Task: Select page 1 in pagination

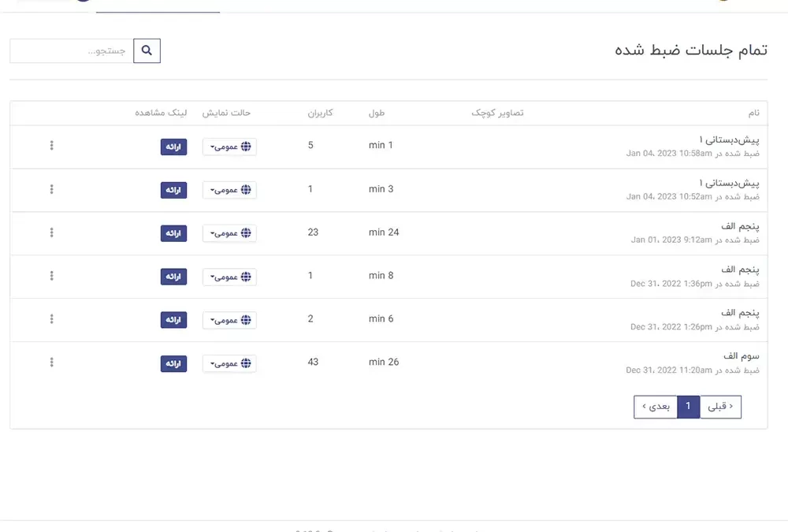Action: click(688, 407)
